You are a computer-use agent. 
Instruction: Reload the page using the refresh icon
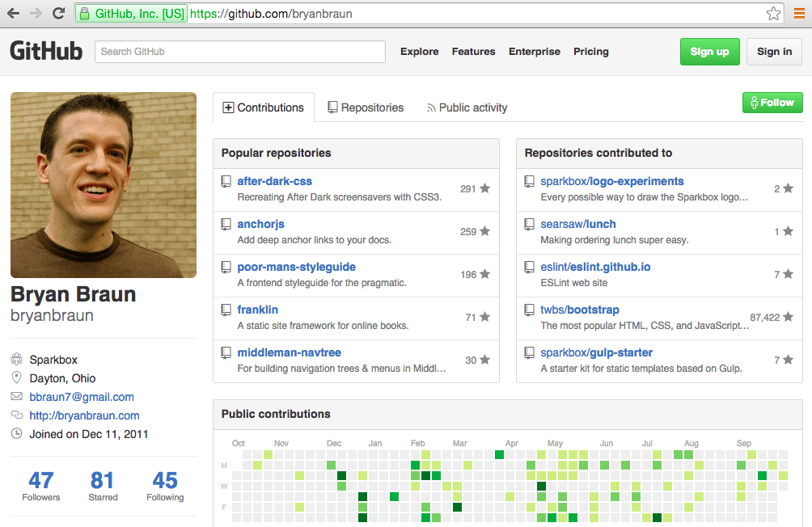57,13
